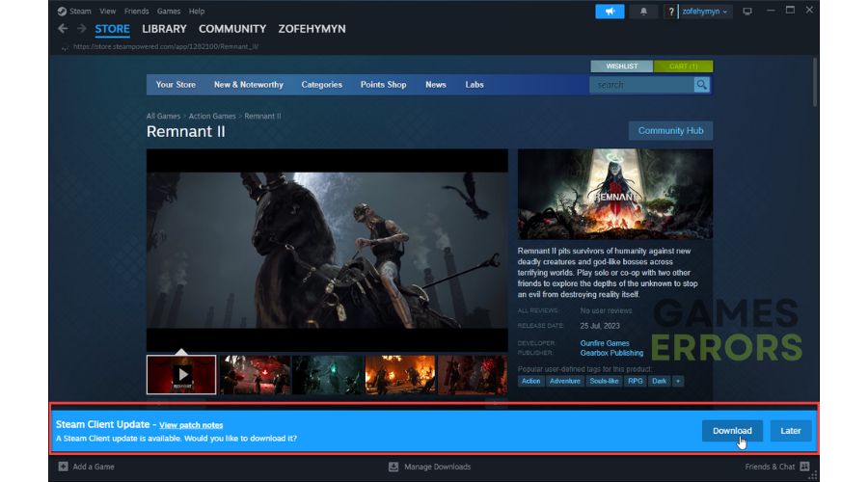Switch to the STORE tab
The width and height of the screenshot is (868, 482).
coord(113,29)
